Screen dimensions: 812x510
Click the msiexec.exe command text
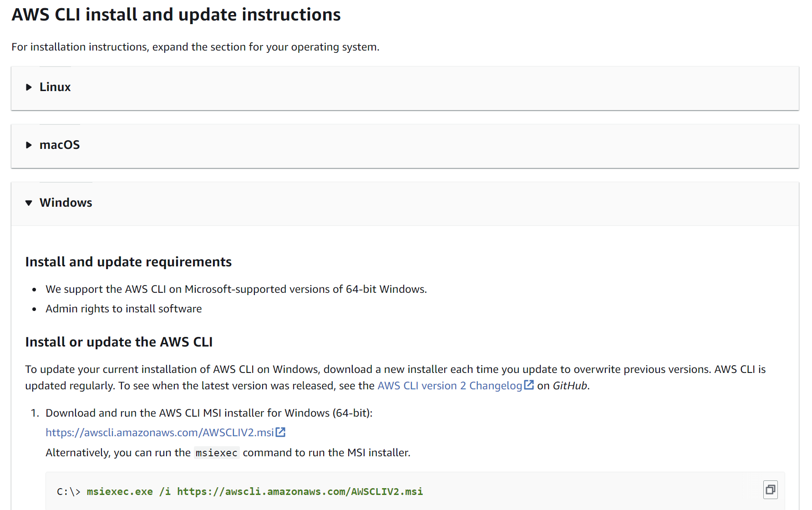point(254,491)
